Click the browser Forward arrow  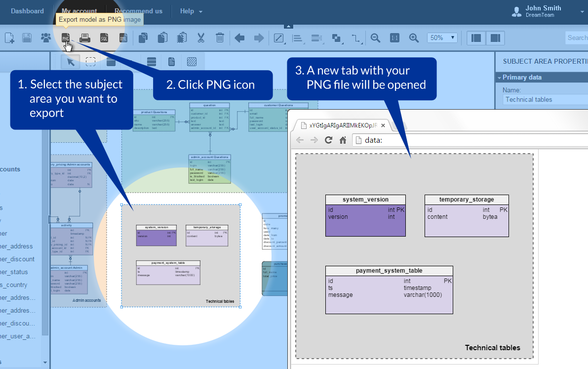314,140
